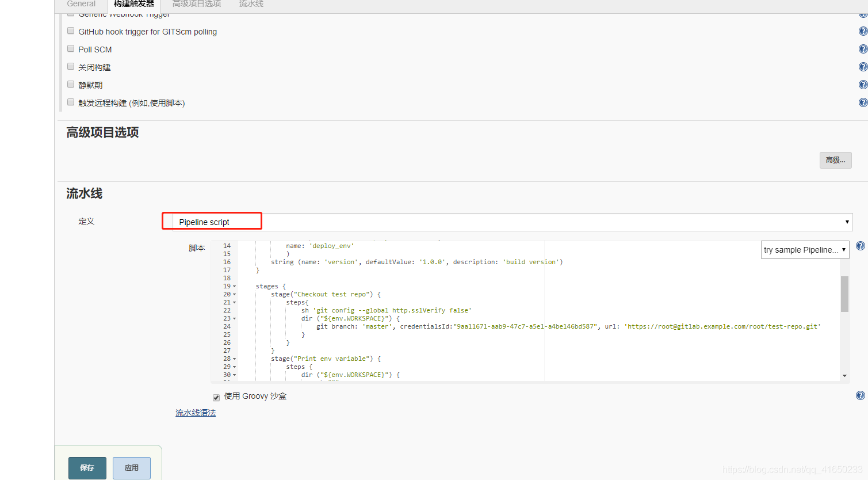Click the name: 'deploy_env' code line
This screenshot has width=868, height=480.
(x=320, y=246)
